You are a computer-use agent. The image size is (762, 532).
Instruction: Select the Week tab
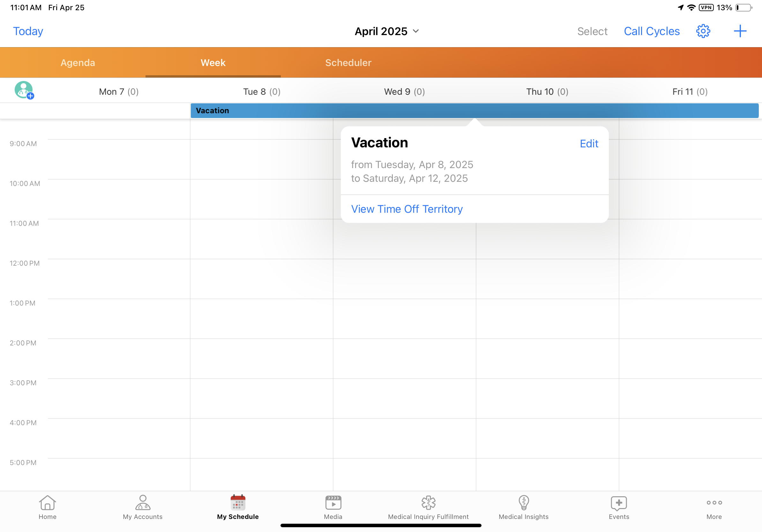pos(213,63)
